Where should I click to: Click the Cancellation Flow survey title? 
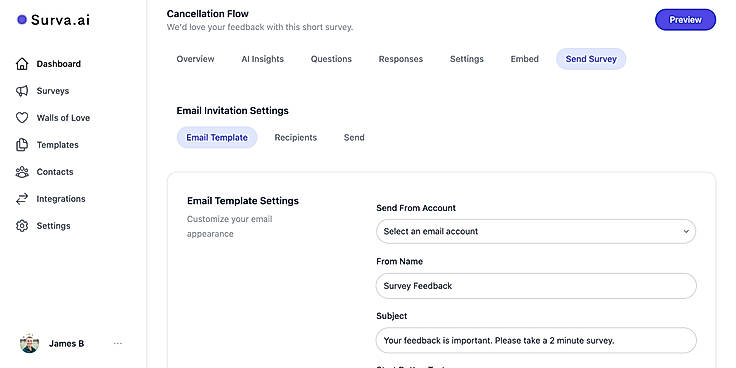tap(208, 14)
